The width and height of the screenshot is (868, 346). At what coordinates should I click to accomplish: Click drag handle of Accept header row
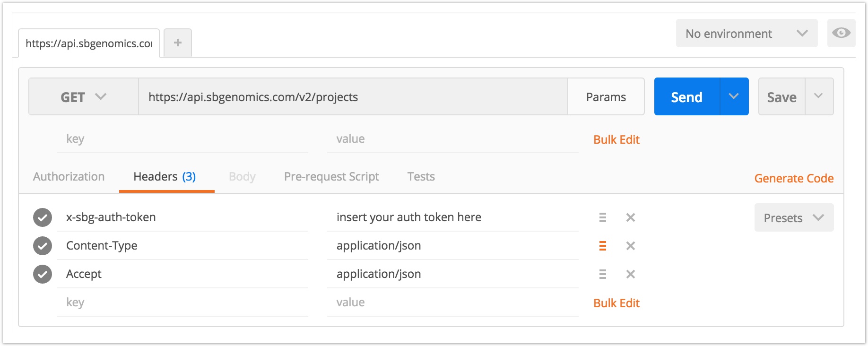click(602, 274)
